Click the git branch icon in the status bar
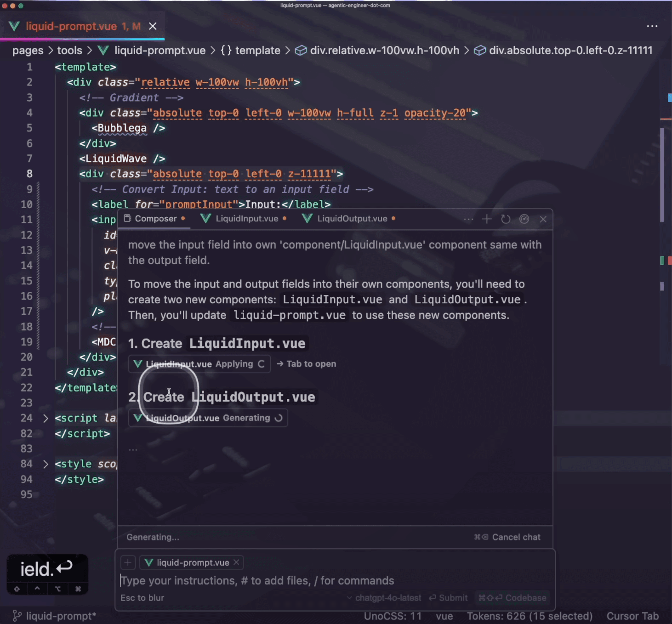Screen dimensions: 672x624 [x=17, y=615]
